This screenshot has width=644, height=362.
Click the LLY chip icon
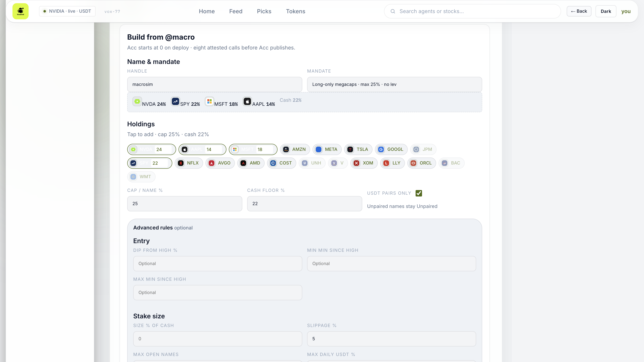(x=386, y=163)
